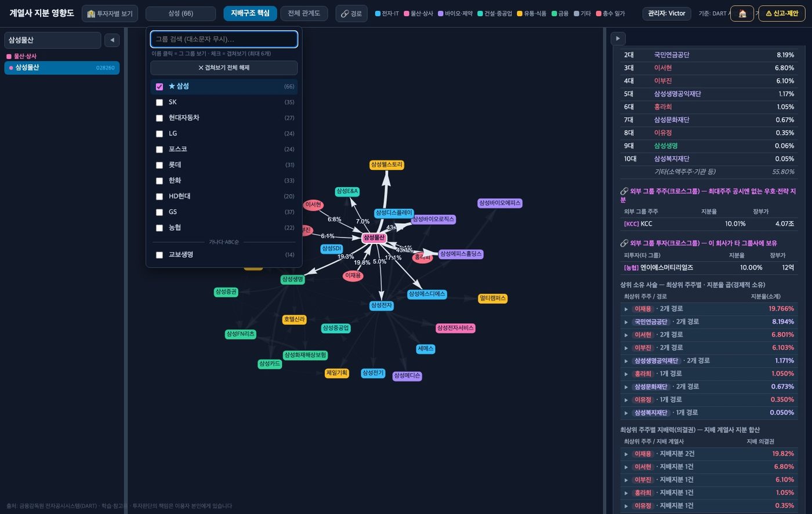Uncheck the 삼성 group checkbox
812x514 pixels.
pyautogui.click(x=159, y=86)
